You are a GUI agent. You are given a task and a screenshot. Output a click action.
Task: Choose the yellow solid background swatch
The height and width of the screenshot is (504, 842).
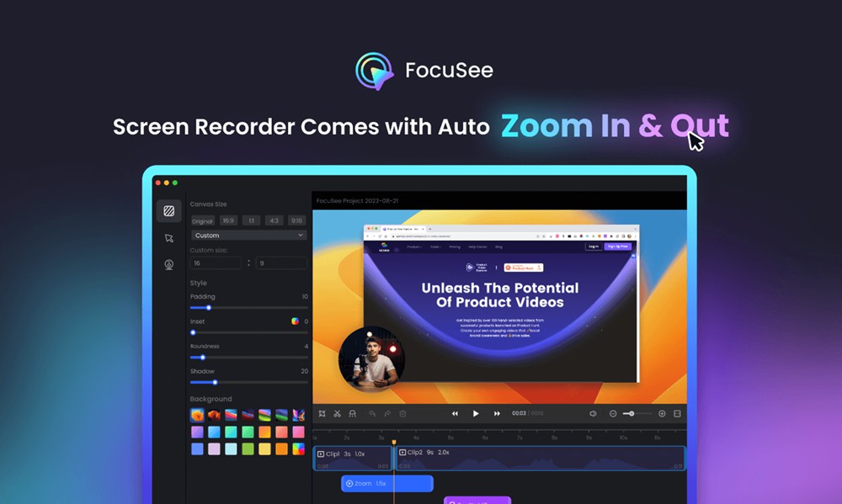pyautogui.click(x=264, y=449)
